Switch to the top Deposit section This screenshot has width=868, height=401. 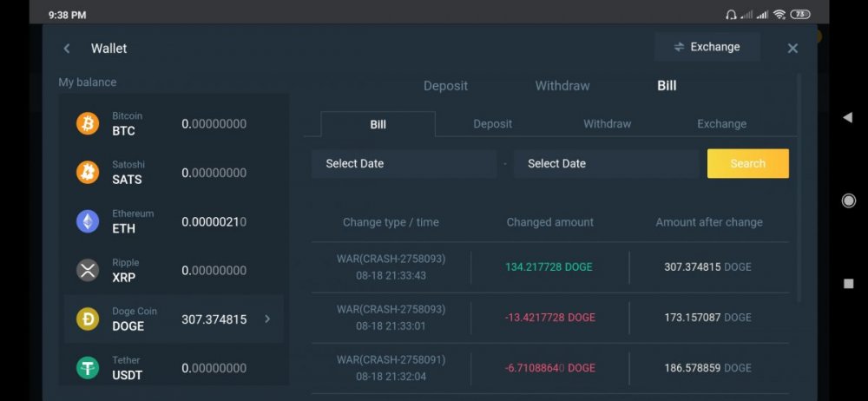445,86
